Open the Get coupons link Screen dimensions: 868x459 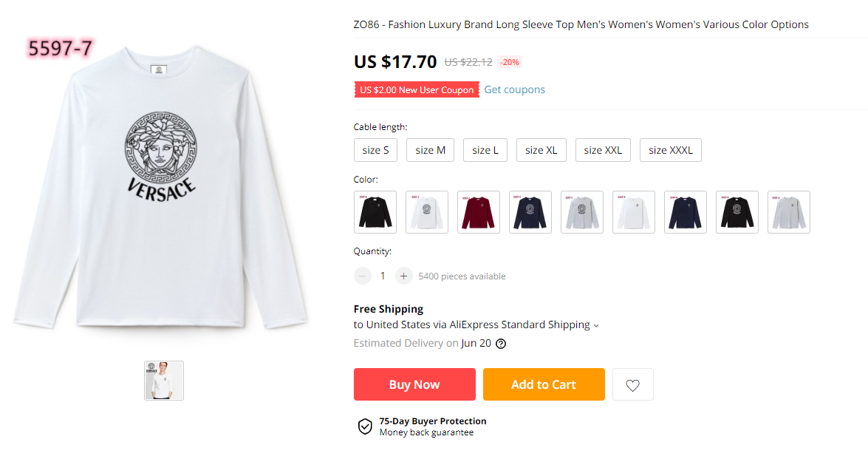click(514, 89)
